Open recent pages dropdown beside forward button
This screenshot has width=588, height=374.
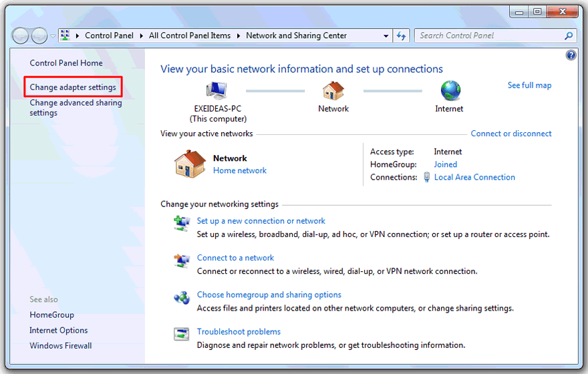(53, 36)
